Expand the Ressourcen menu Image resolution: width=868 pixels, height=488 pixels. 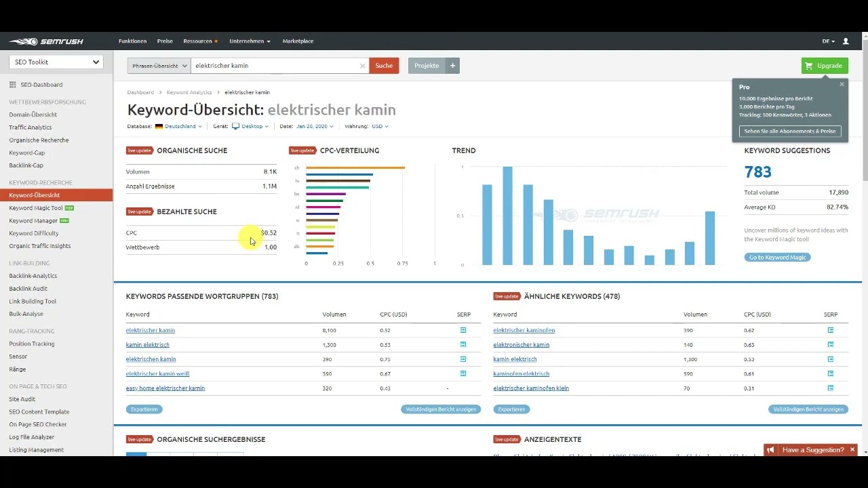click(x=200, y=41)
